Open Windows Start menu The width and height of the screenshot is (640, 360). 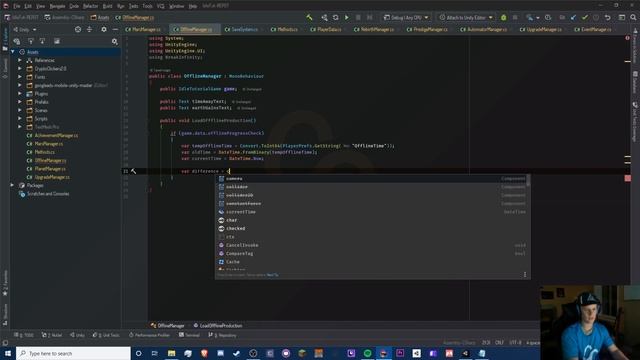[x=8, y=353]
